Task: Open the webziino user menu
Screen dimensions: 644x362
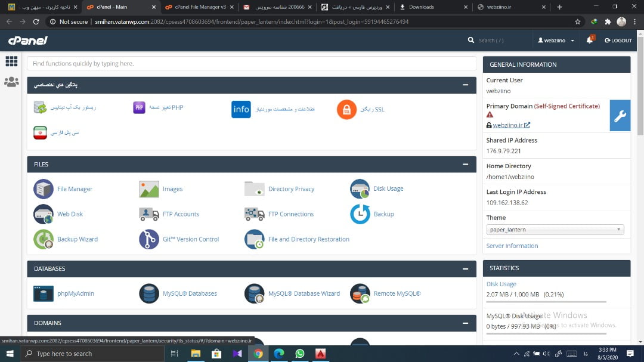Action: (x=556, y=41)
